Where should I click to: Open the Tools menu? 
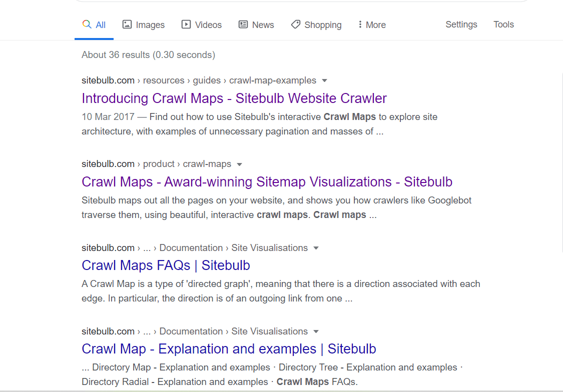click(503, 24)
